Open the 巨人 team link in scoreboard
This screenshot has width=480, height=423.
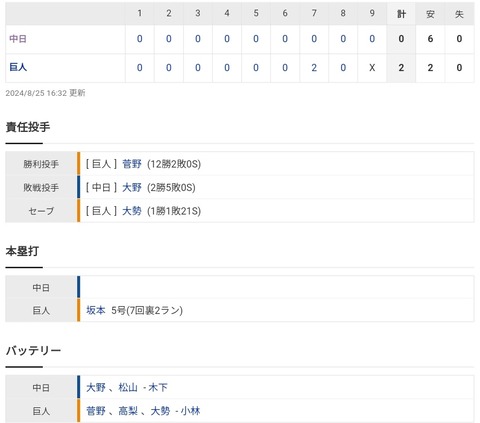18,67
